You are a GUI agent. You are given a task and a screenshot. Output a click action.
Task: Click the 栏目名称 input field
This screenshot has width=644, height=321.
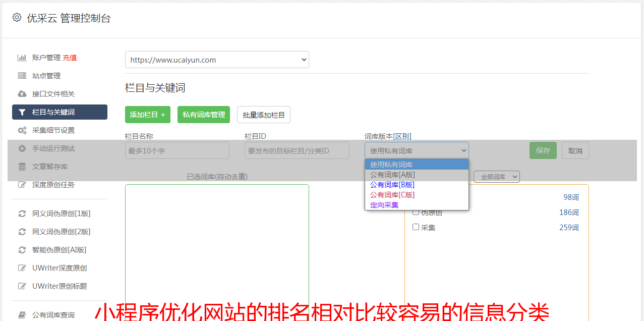(177, 150)
